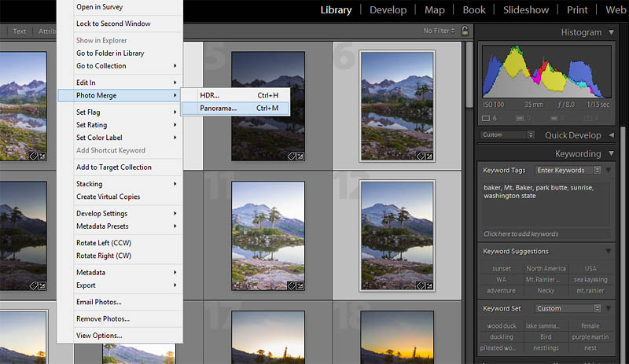Click the develop adjustments badge on cell 5 thumbnail
The width and height of the screenshot is (629, 364).
pos(300,156)
